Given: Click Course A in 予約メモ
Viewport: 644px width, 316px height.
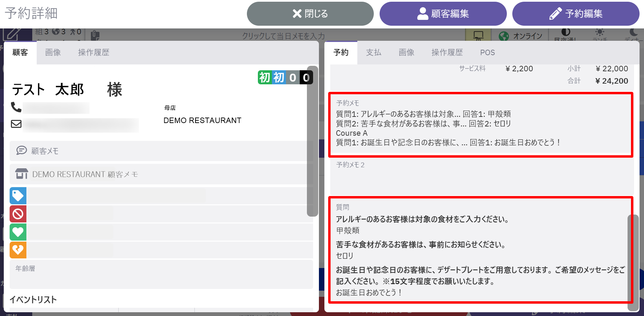Looking at the screenshot, I should click(351, 133).
